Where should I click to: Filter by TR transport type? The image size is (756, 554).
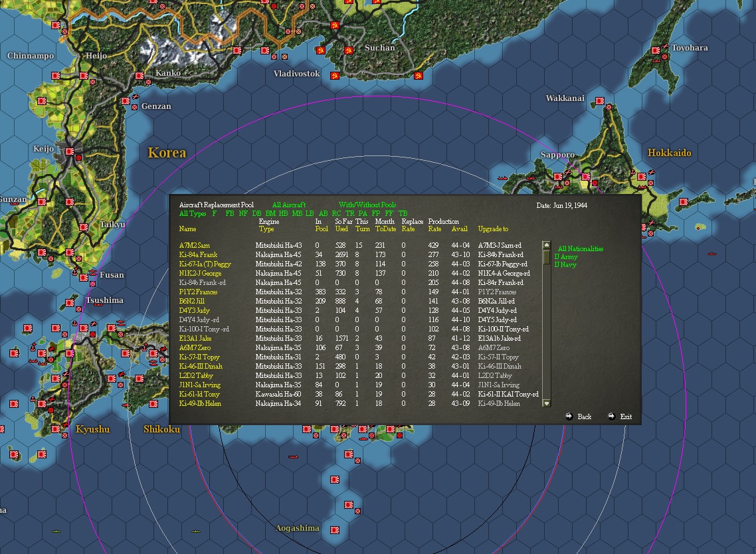point(349,213)
